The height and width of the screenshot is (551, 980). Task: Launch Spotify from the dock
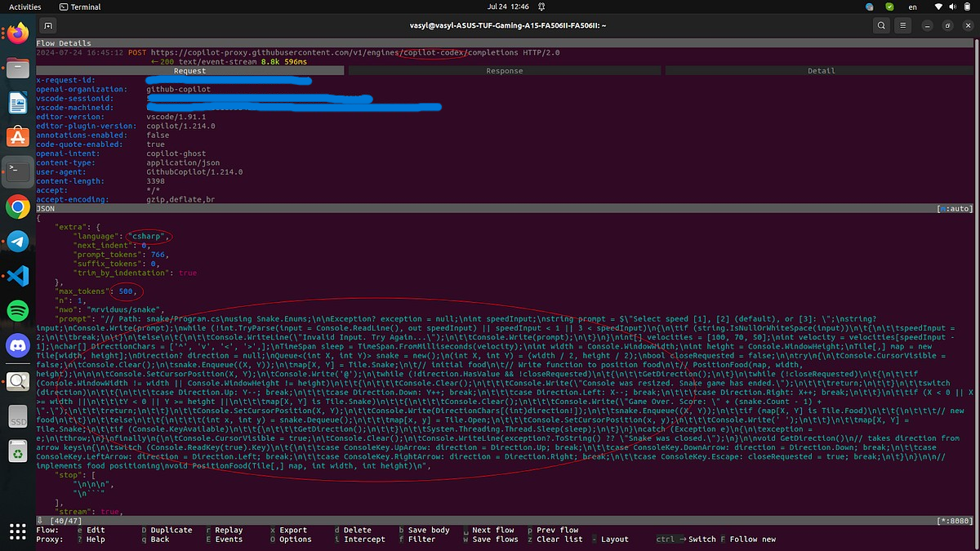click(x=18, y=311)
